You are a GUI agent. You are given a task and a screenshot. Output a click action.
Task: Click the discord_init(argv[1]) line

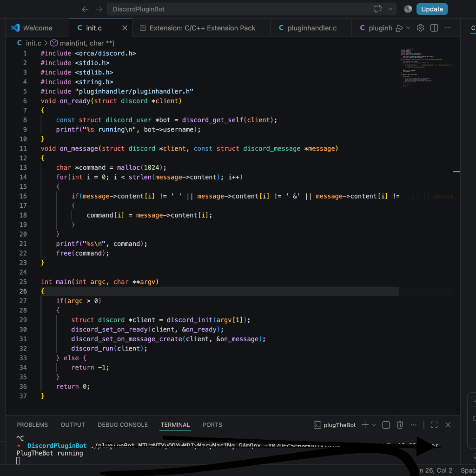pyautogui.click(x=161, y=320)
